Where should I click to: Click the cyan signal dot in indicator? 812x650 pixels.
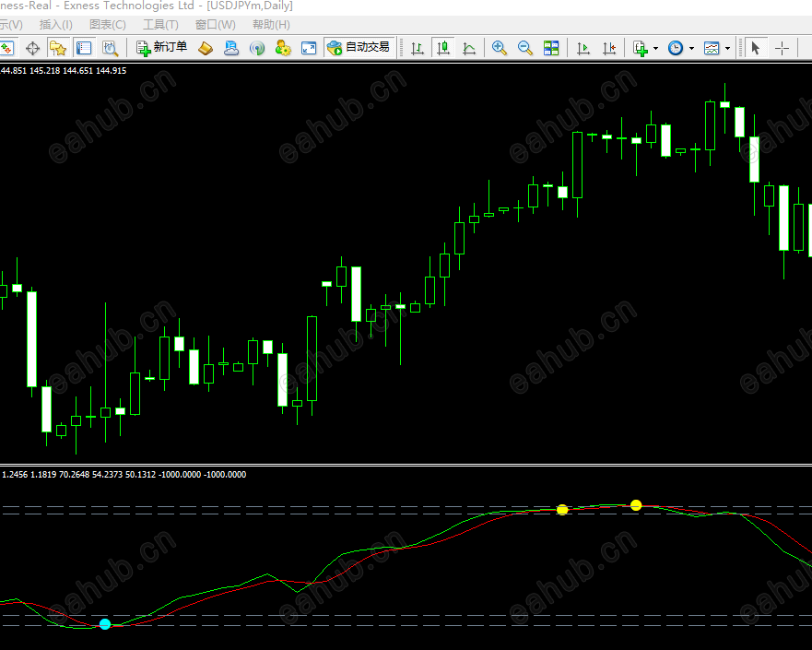pos(105,624)
